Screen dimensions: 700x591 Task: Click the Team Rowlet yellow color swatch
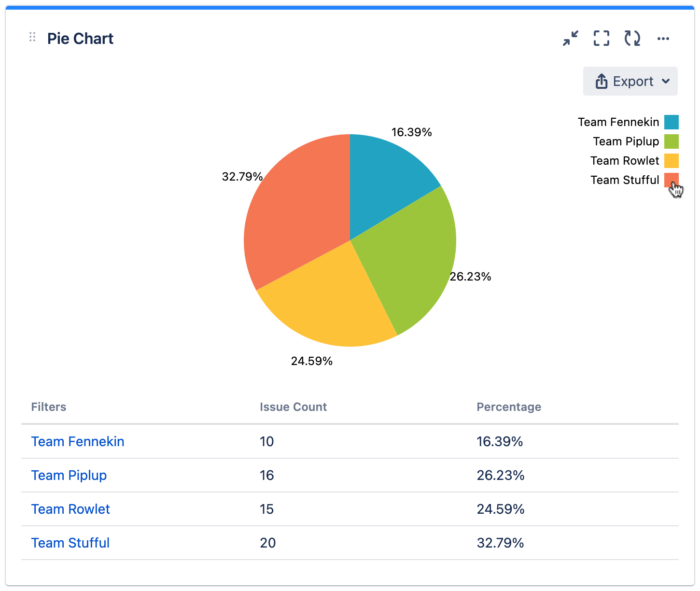[671, 160]
